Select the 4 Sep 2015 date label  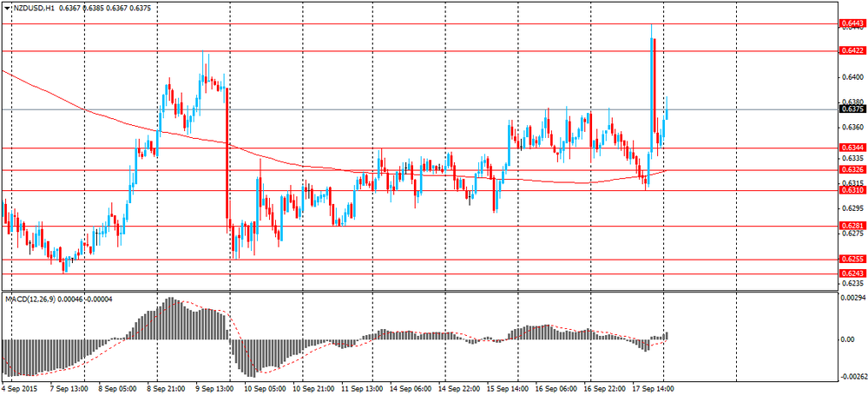click(17, 388)
